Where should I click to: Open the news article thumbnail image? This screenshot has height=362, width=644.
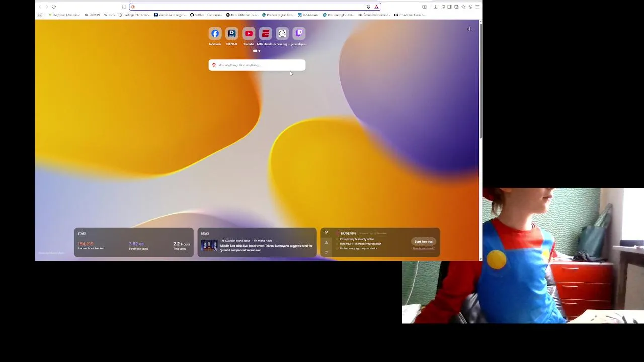[x=209, y=246]
